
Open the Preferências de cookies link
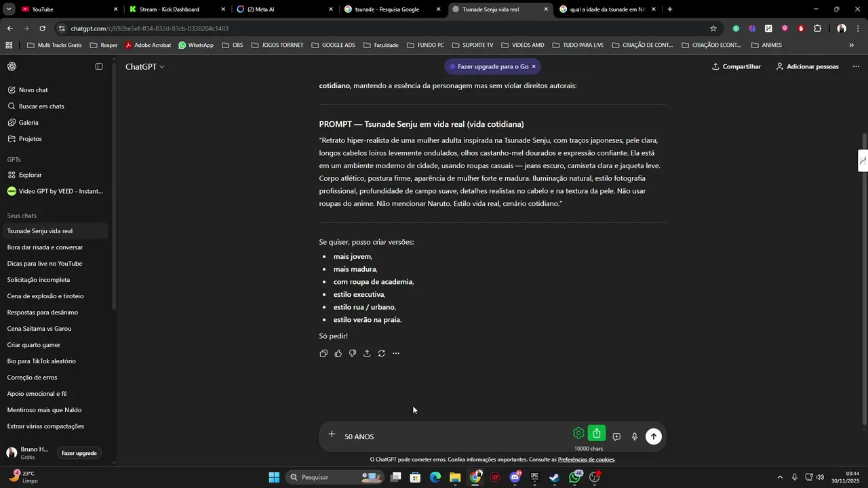[586, 460]
